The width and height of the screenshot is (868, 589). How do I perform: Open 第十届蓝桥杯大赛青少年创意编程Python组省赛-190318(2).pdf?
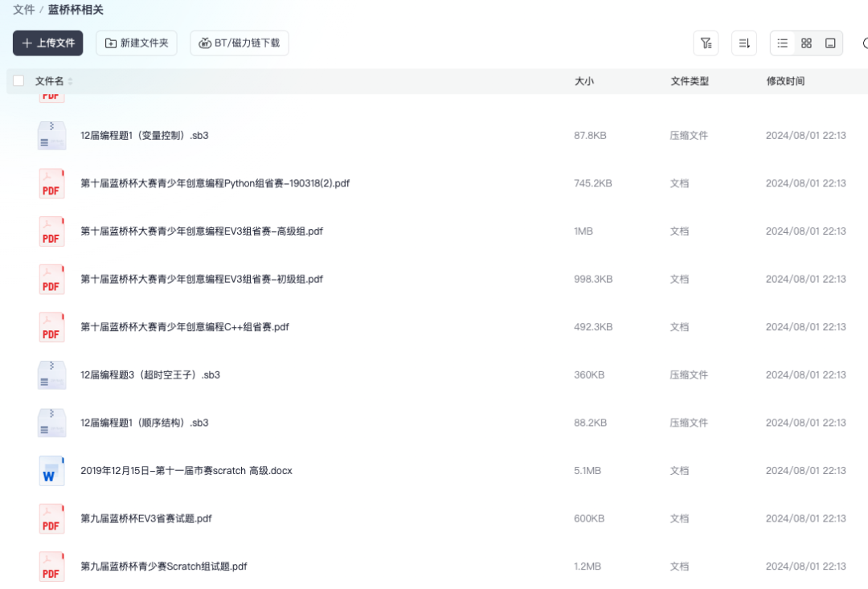(x=215, y=183)
